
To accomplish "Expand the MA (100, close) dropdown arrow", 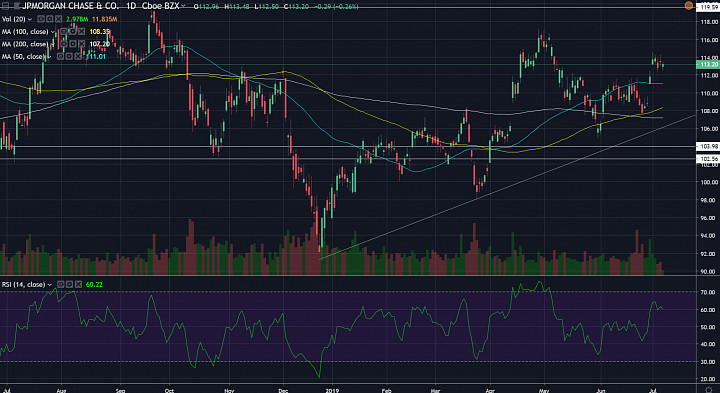I will point(53,32).
